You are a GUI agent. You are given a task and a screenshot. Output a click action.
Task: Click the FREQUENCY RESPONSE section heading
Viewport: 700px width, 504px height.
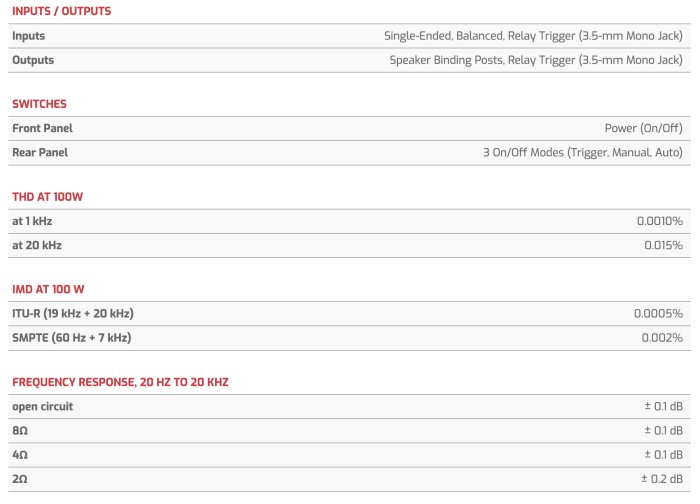coord(120,382)
